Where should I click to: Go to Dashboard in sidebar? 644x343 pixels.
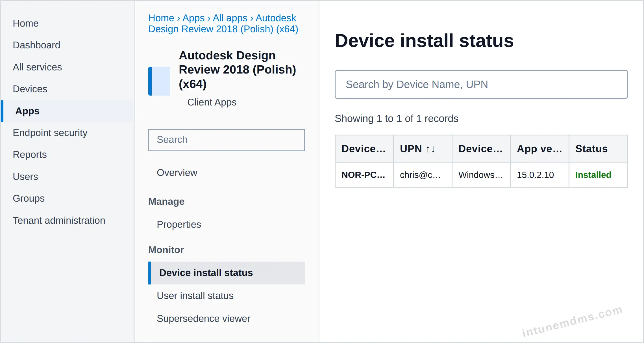(x=36, y=45)
